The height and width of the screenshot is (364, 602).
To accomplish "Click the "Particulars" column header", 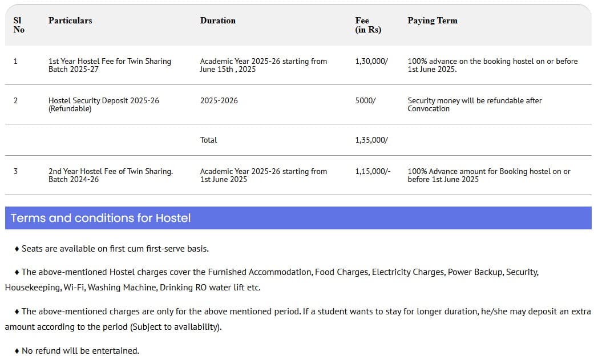I will tap(70, 21).
